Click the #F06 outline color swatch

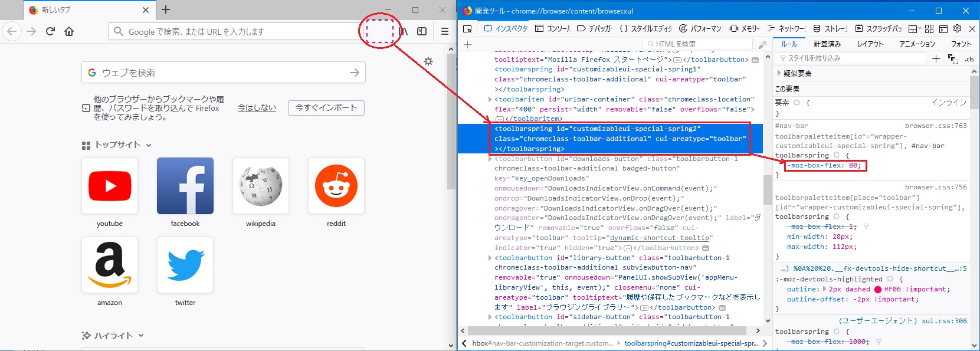[x=877, y=290]
